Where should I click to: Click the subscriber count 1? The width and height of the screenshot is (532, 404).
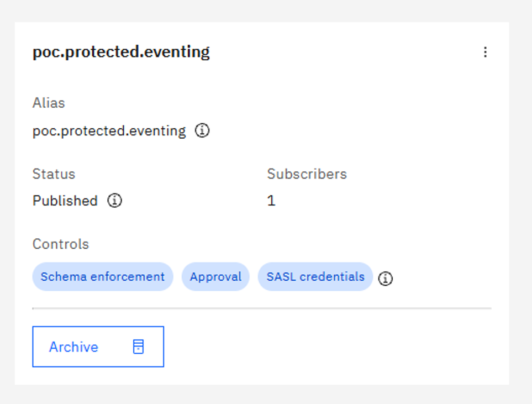point(271,201)
